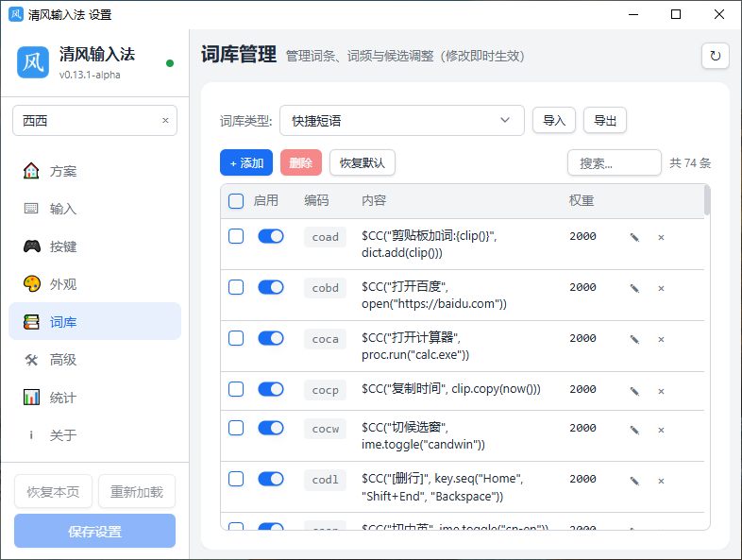742x560 pixels.
Task: Click the sidebar search field containing 西西
Action: coord(94,120)
